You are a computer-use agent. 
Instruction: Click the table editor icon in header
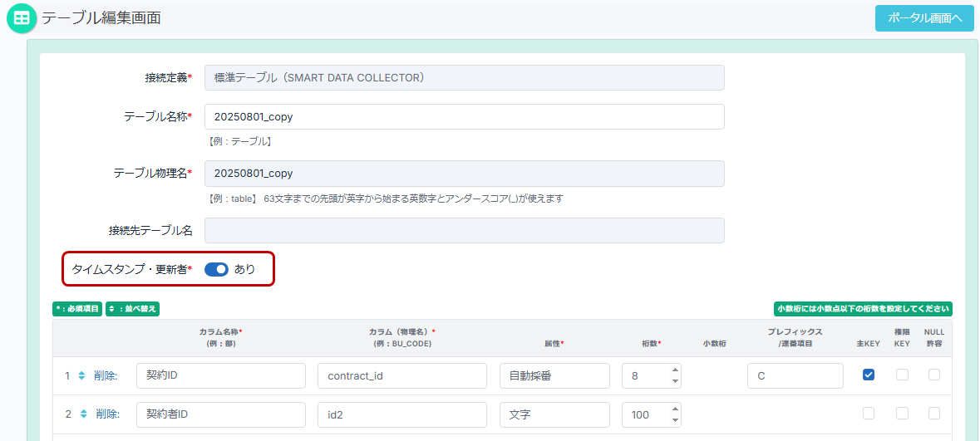point(22,18)
